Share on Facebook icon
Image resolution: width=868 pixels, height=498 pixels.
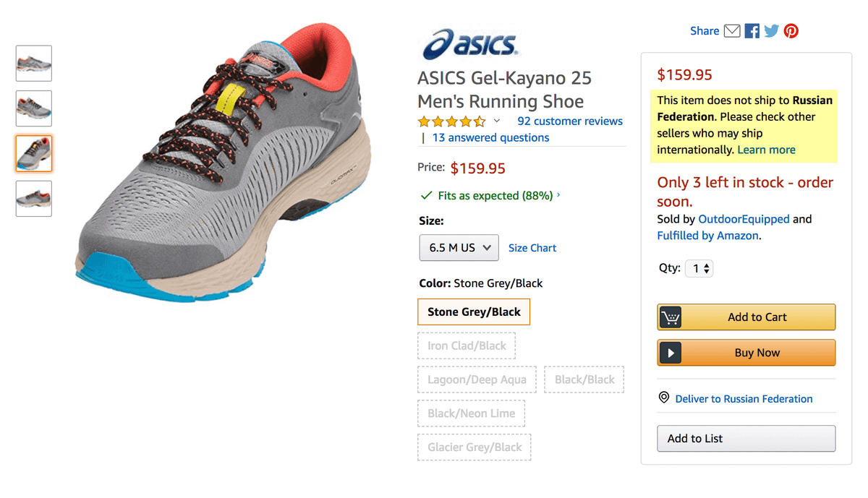pos(752,31)
